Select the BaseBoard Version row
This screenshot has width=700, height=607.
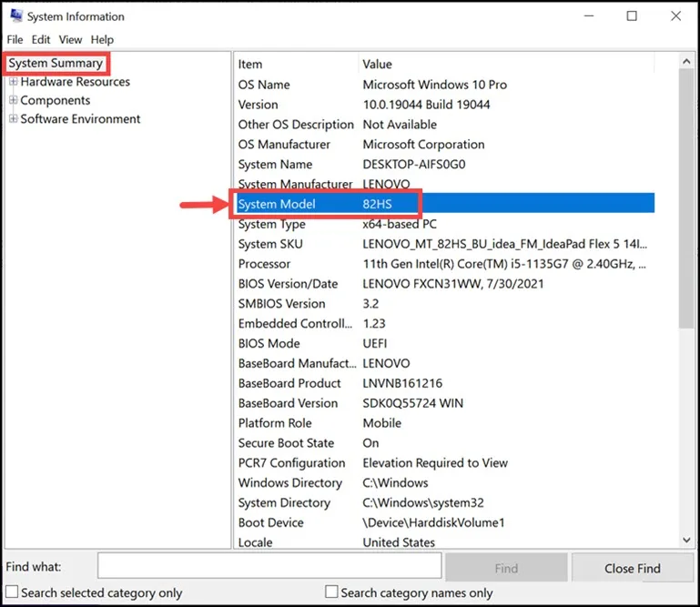444,403
